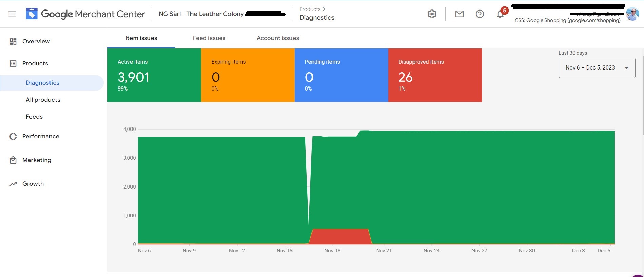Image resolution: width=644 pixels, height=277 pixels.
Task: Click the Overview dashboard icon
Action: [x=13, y=41]
